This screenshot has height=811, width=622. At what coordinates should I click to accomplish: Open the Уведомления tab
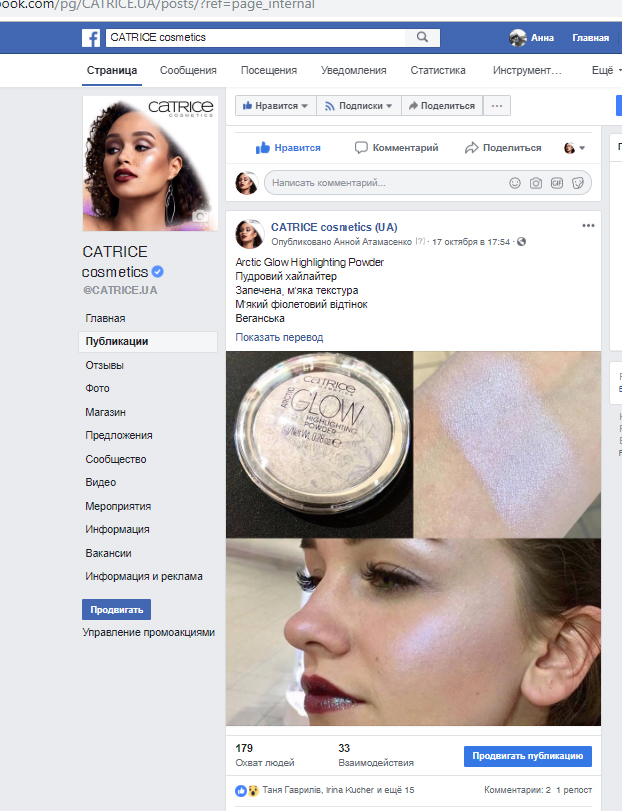[354, 70]
